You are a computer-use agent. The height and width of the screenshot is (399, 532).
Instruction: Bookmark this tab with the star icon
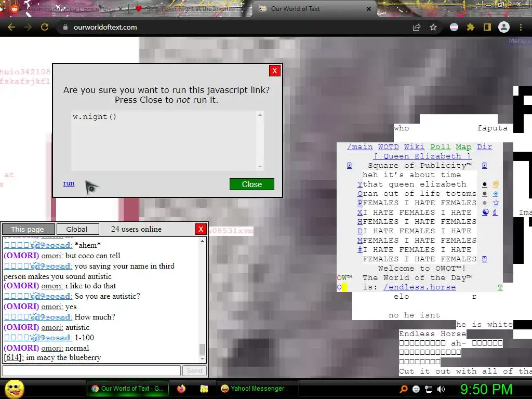click(x=433, y=27)
